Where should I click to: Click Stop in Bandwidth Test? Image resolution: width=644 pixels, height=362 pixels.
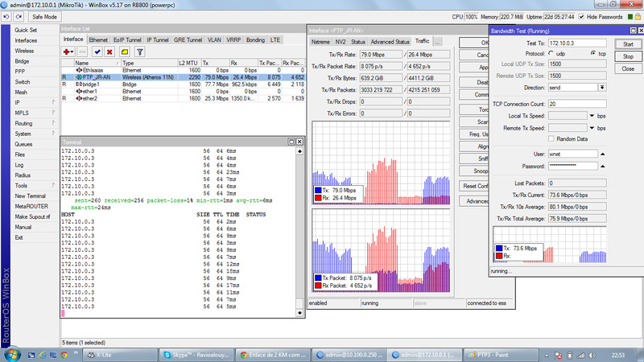(628, 56)
